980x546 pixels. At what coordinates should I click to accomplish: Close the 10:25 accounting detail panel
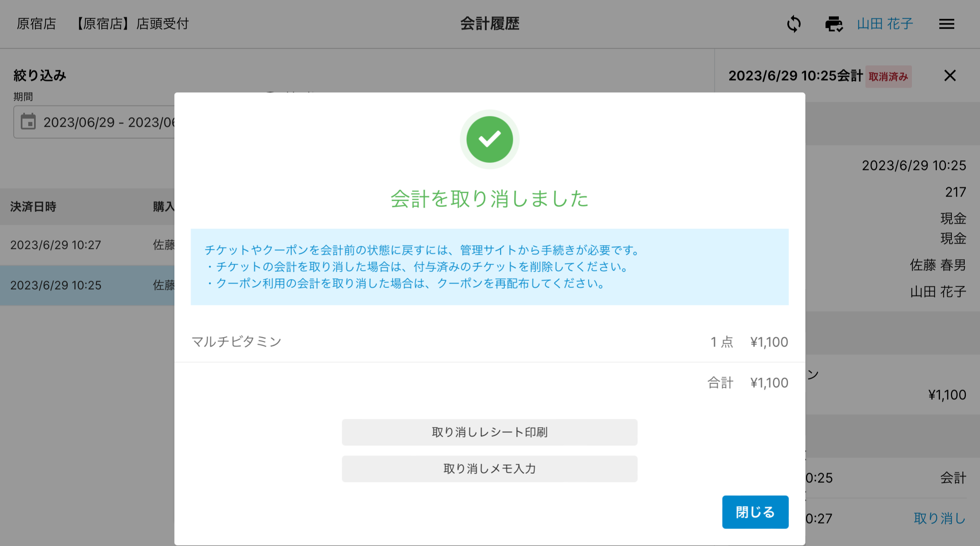pyautogui.click(x=950, y=76)
